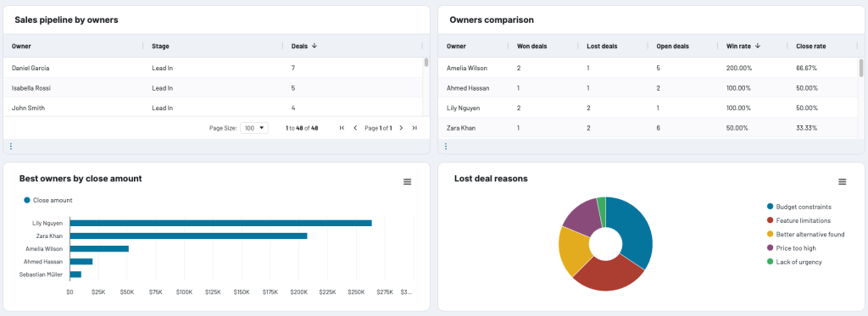Click the Amelia Wilson bar in chart

pyautogui.click(x=99, y=248)
